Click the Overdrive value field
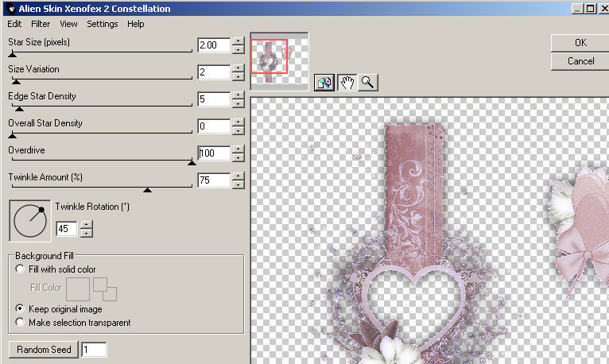The image size is (609, 364). tap(214, 153)
